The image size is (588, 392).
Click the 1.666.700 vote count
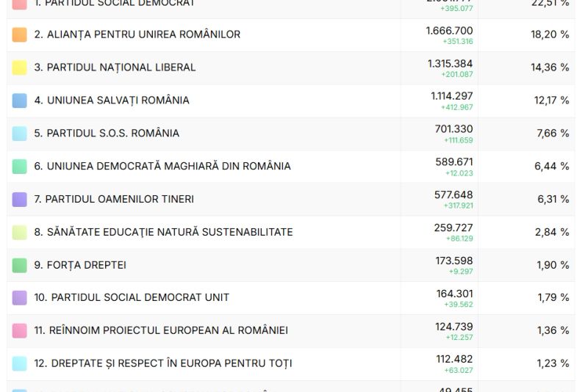tap(449, 31)
